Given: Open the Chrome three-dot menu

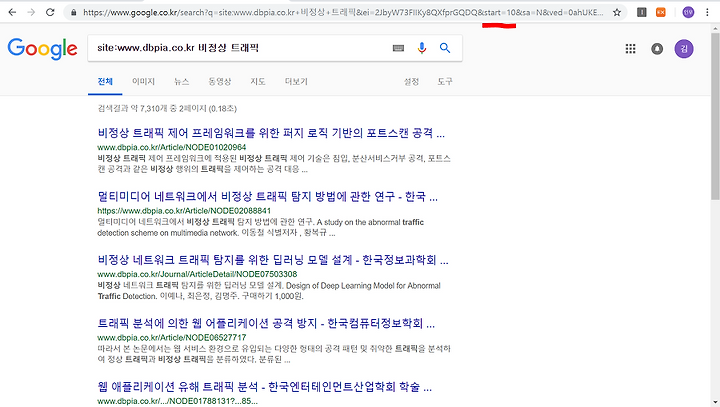Looking at the screenshot, I should [x=707, y=12].
